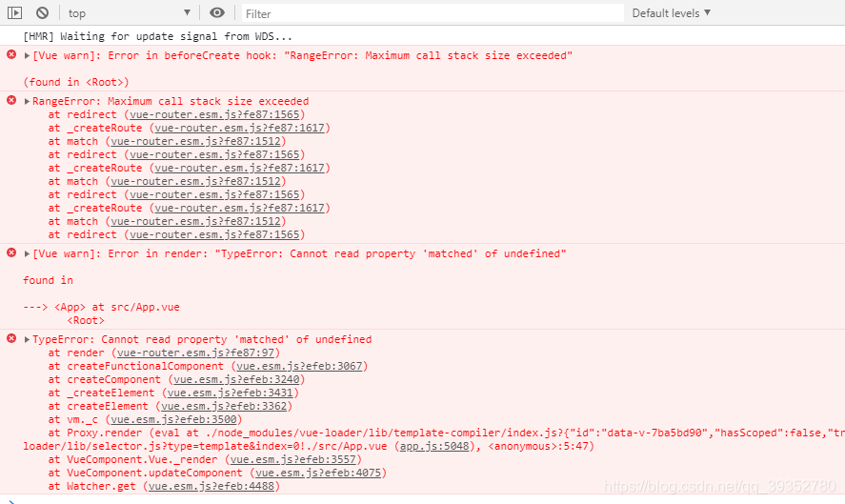Expand the beforeCreate hook Vue warn message

click(27, 55)
